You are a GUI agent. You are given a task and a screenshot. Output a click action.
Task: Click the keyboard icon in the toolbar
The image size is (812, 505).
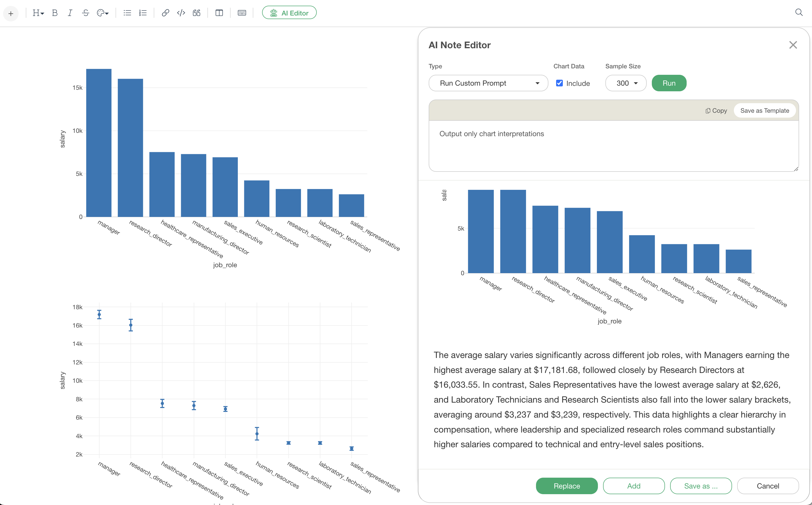tap(242, 13)
